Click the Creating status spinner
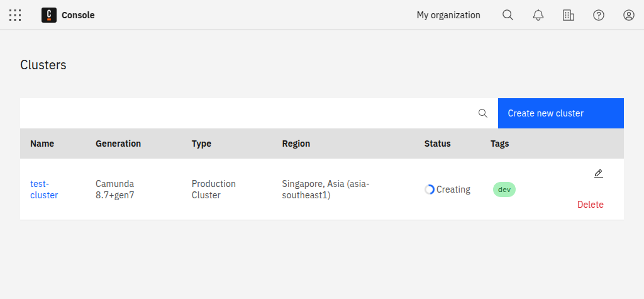Image resolution: width=644 pixels, height=299 pixels. (x=430, y=189)
